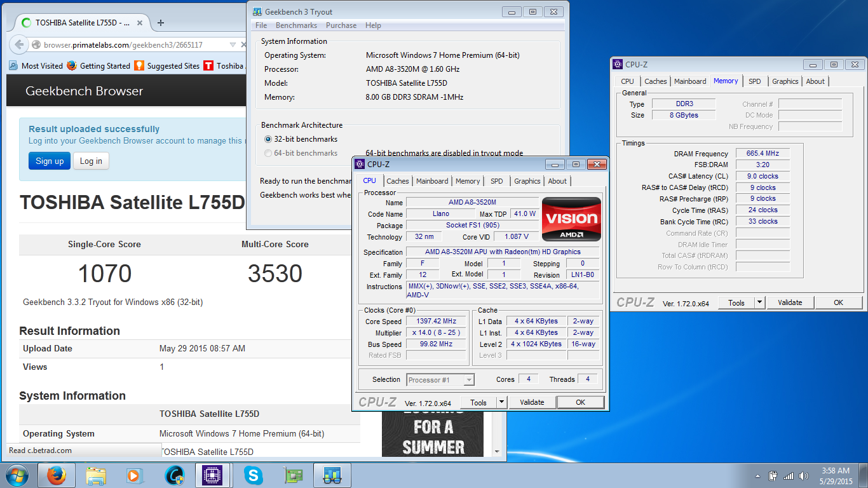
Task: Open SPD tab in Memory CPU-Z window
Action: tap(754, 81)
